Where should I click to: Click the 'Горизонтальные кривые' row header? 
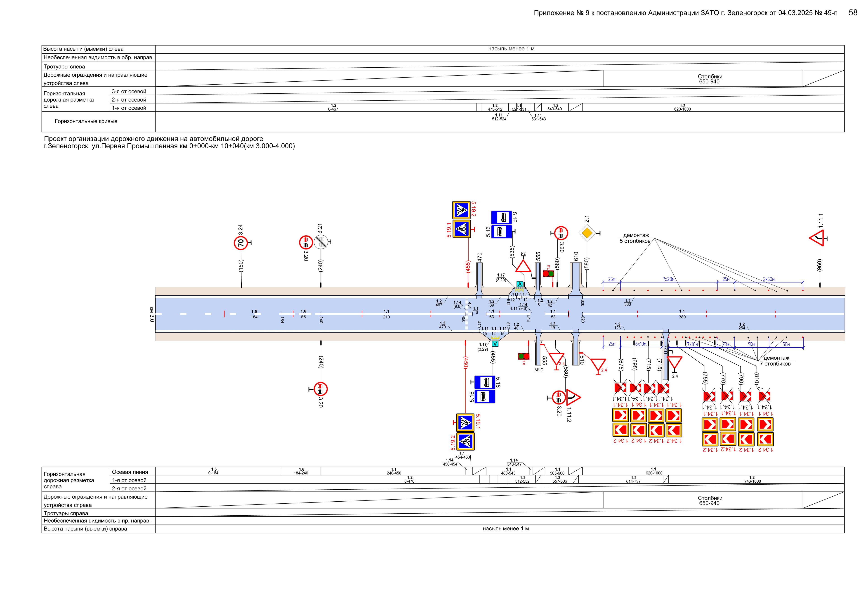pos(86,121)
